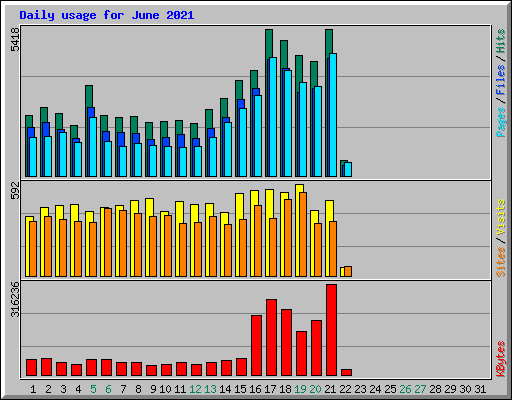Click the orange Sites bar for day 1

tap(33, 249)
